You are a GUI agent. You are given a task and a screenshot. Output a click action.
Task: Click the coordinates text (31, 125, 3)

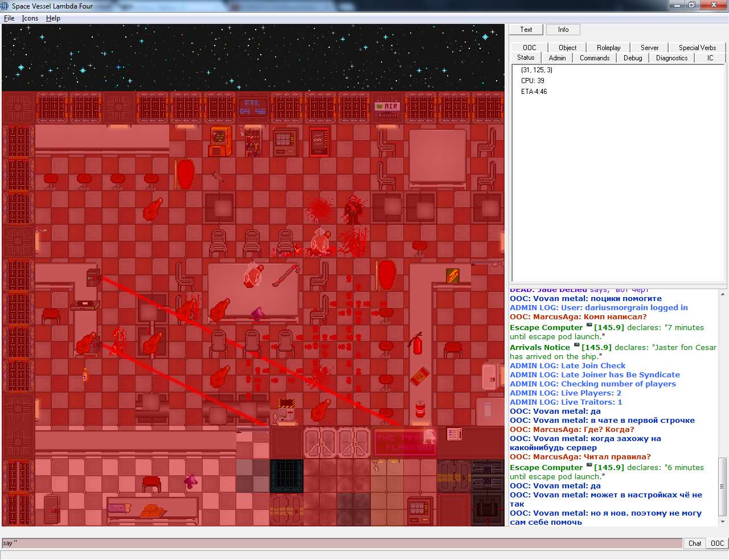tap(536, 70)
